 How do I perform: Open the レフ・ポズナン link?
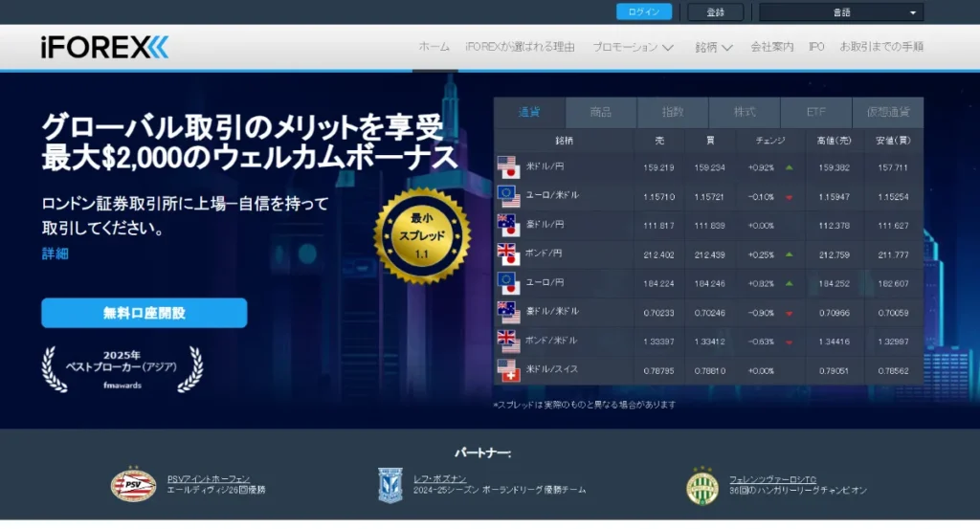(440, 478)
